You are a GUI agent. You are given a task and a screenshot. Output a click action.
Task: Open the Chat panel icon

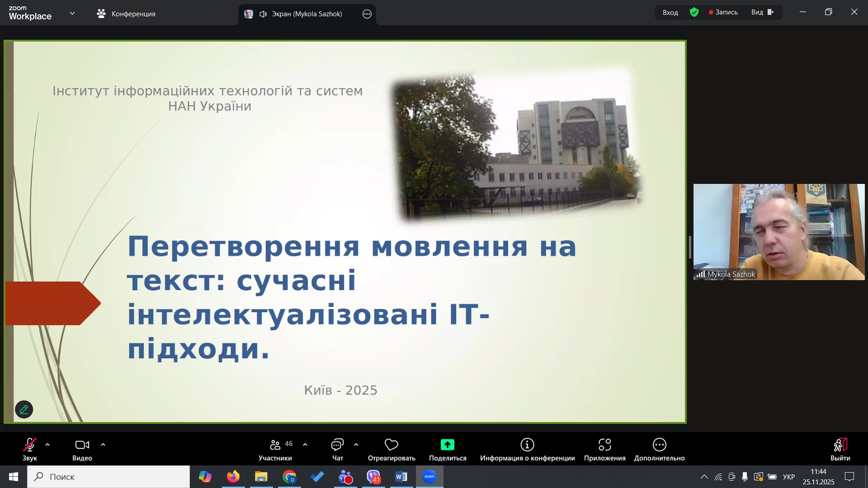coord(337,445)
